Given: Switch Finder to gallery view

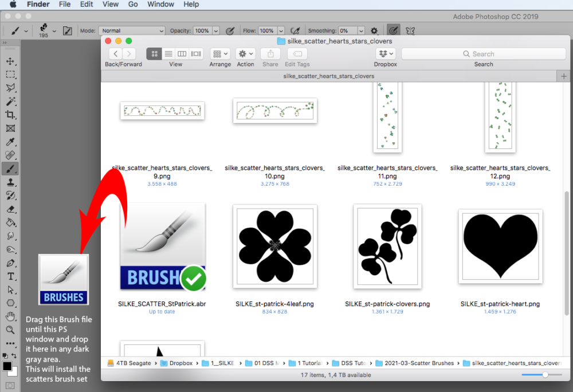Looking at the screenshot, I should (196, 54).
